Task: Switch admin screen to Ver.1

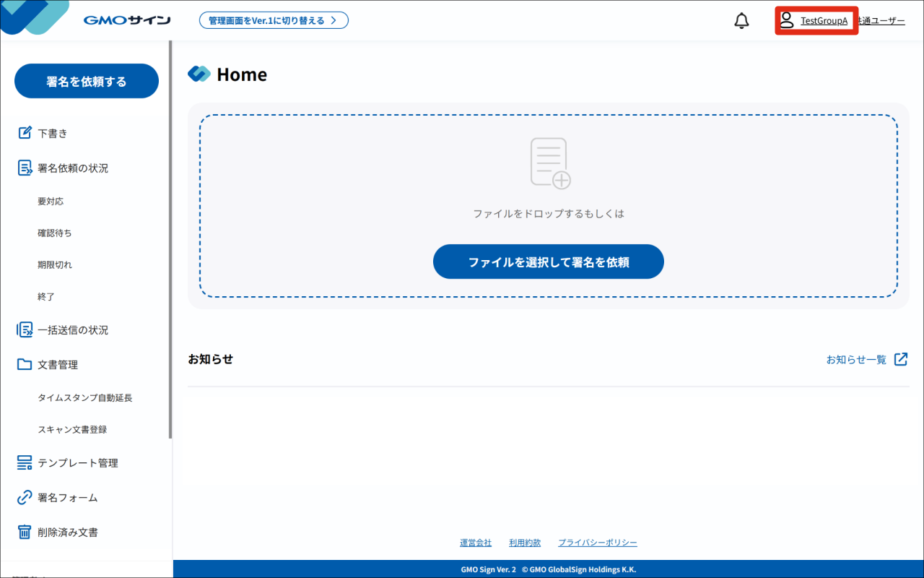Action: pyautogui.click(x=274, y=20)
